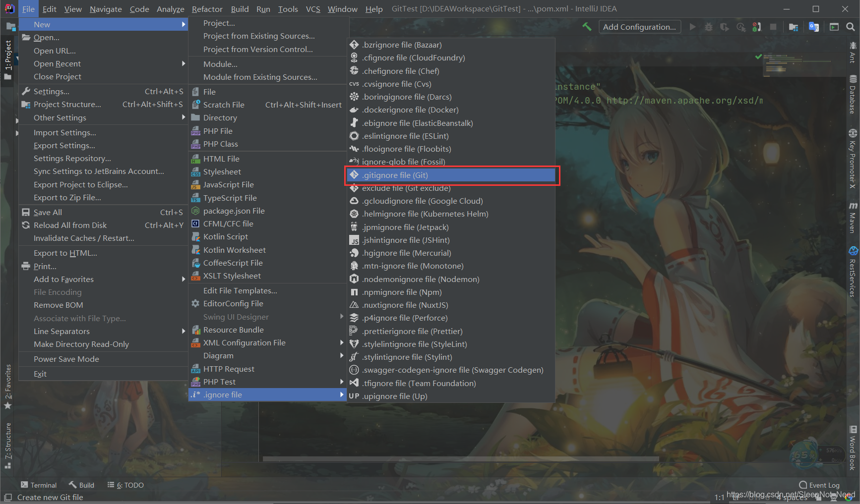Image resolution: width=860 pixels, height=504 pixels.
Task: Open Project Structure toolbar icon
Action: (794, 27)
